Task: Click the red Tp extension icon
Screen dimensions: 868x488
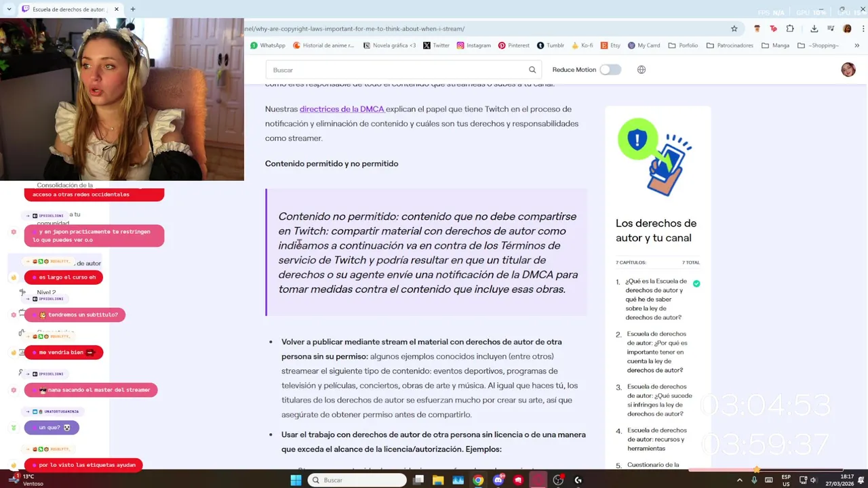Action: coord(773,28)
